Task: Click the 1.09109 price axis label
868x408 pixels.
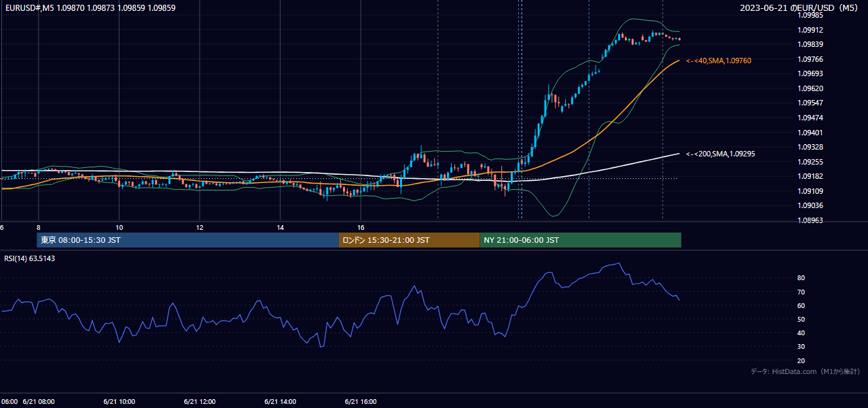Action: (811, 191)
